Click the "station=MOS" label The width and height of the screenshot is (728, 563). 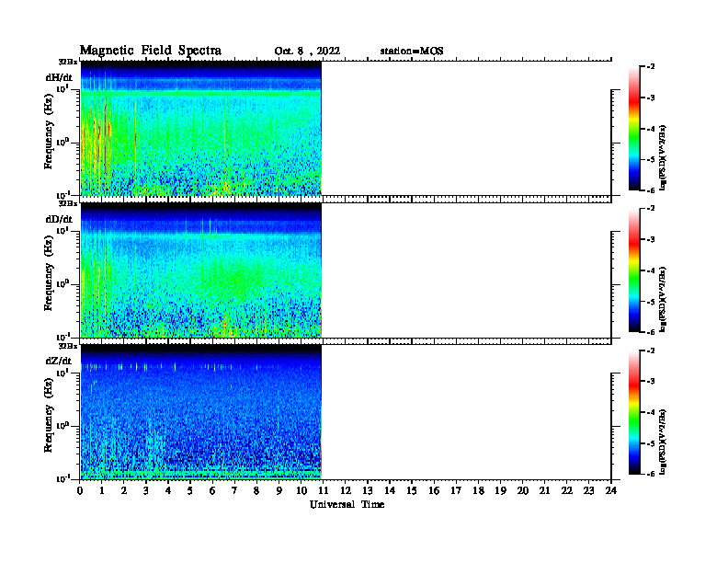click(412, 52)
